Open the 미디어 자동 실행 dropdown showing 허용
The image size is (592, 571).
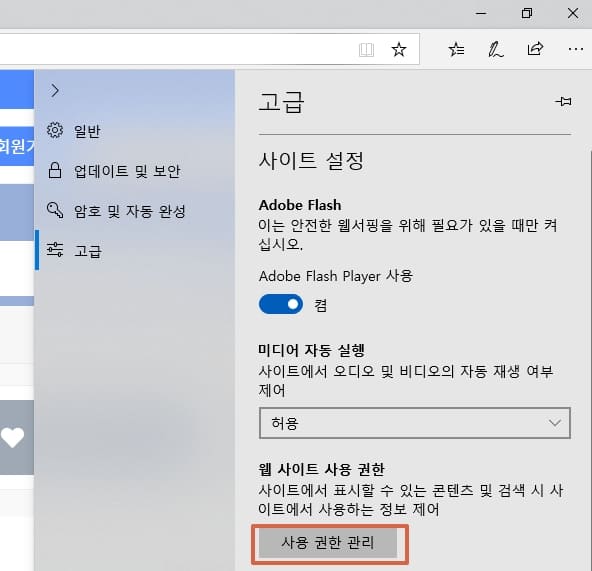click(415, 423)
